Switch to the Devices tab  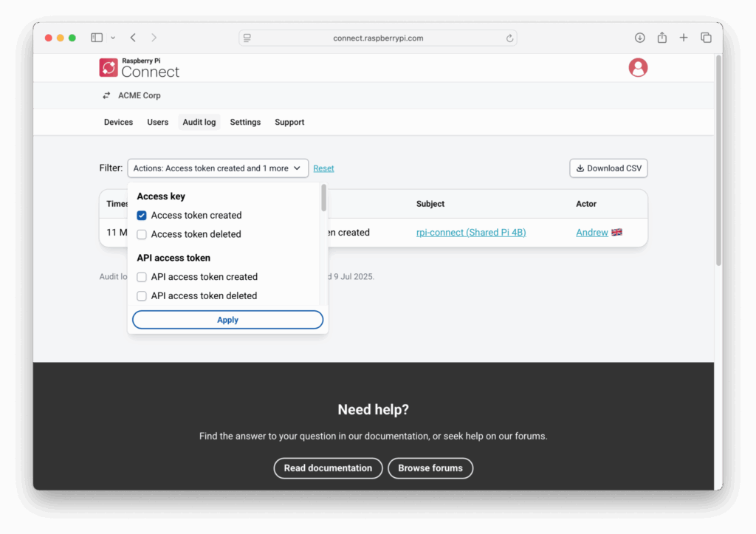(118, 123)
